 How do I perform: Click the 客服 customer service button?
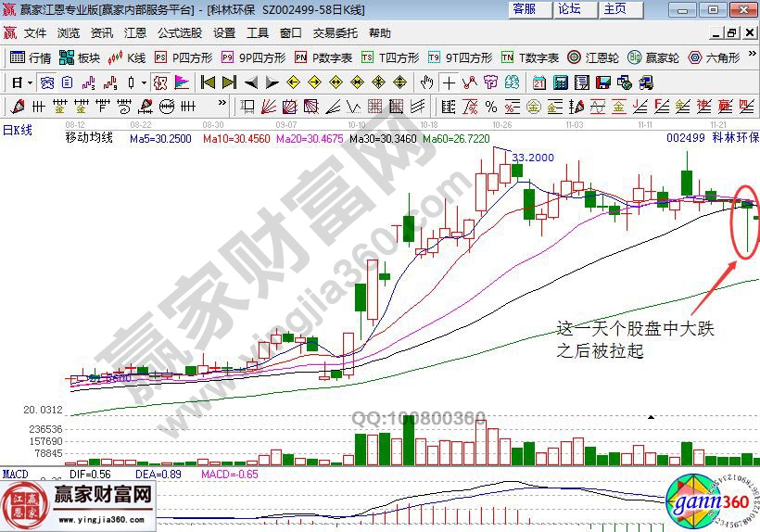tap(524, 8)
